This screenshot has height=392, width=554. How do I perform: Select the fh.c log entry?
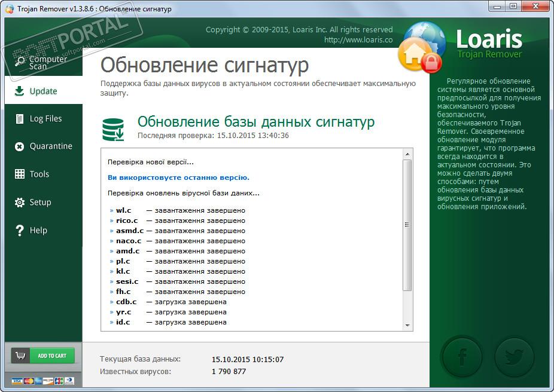(x=177, y=292)
